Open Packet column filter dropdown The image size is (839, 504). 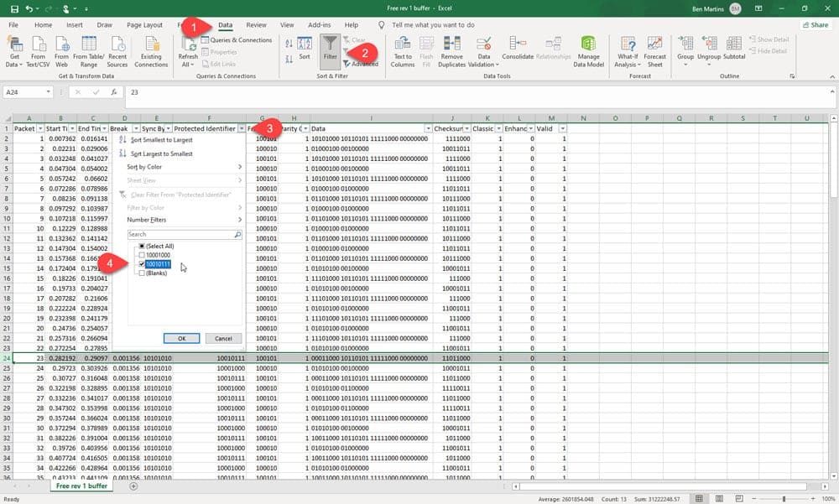pos(40,129)
